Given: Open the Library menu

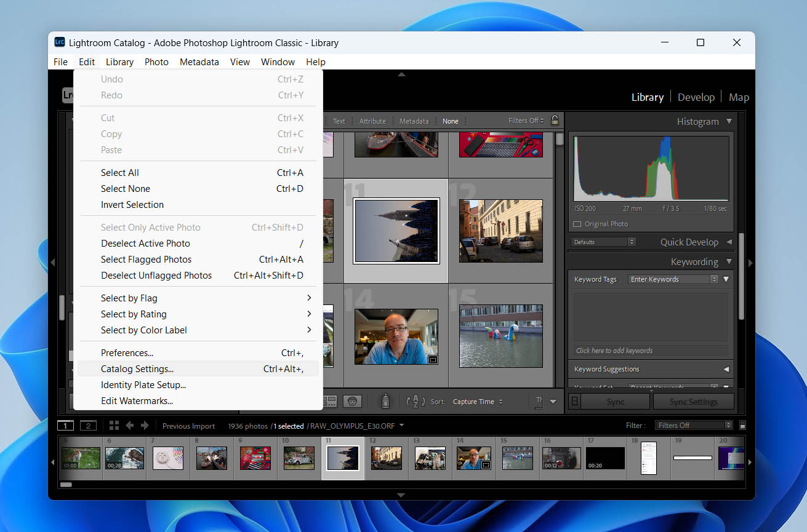Looking at the screenshot, I should click(x=119, y=62).
